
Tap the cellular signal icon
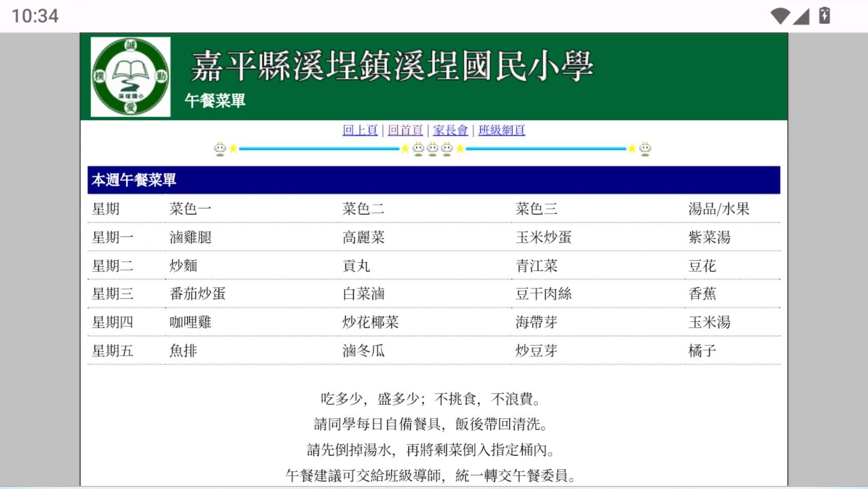(801, 16)
